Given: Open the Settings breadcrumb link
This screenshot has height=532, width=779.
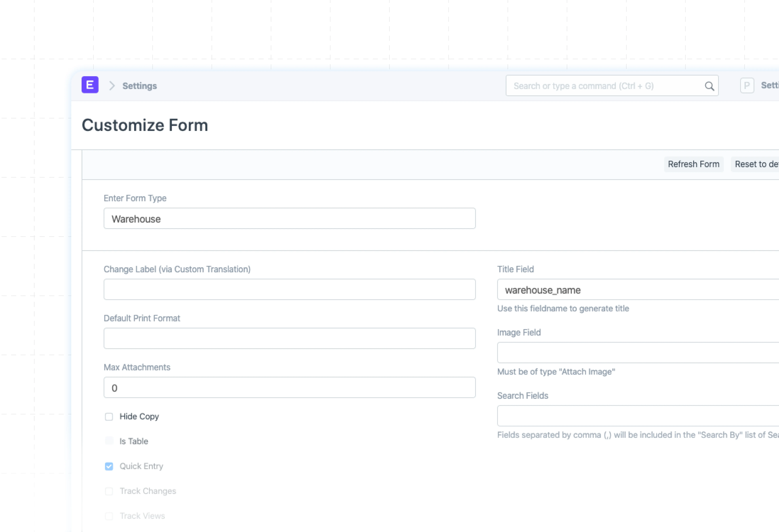Looking at the screenshot, I should [x=139, y=86].
